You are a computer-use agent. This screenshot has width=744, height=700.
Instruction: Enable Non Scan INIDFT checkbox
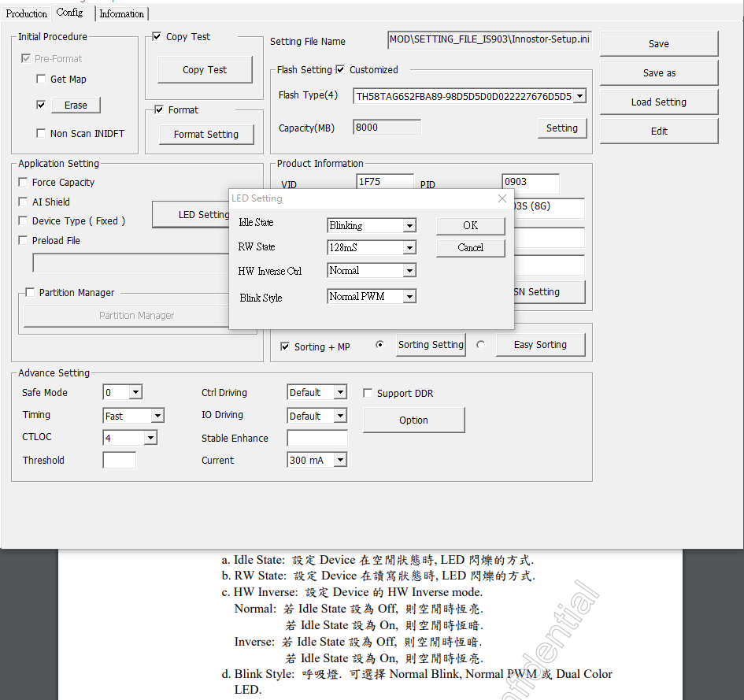(x=41, y=133)
